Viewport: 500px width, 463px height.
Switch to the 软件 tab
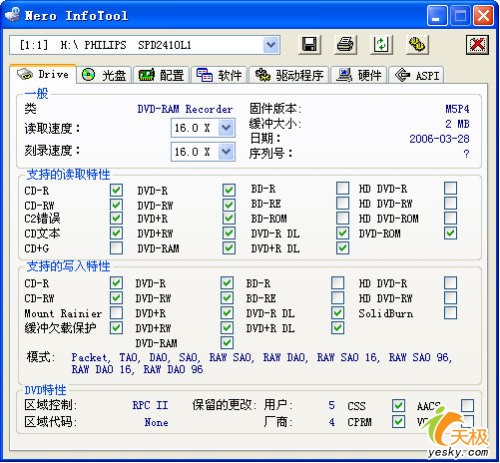point(219,75)
